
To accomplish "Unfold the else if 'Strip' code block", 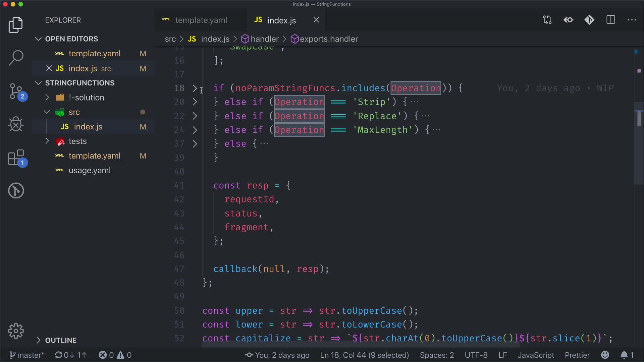I will 195,102.
